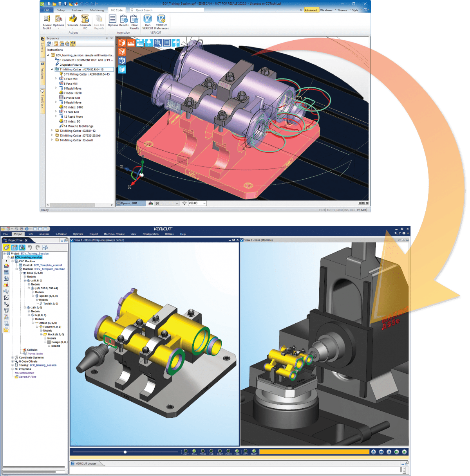Open the Configuration menu in VERICUT
The image size is (470, 476).
point(151,234)
